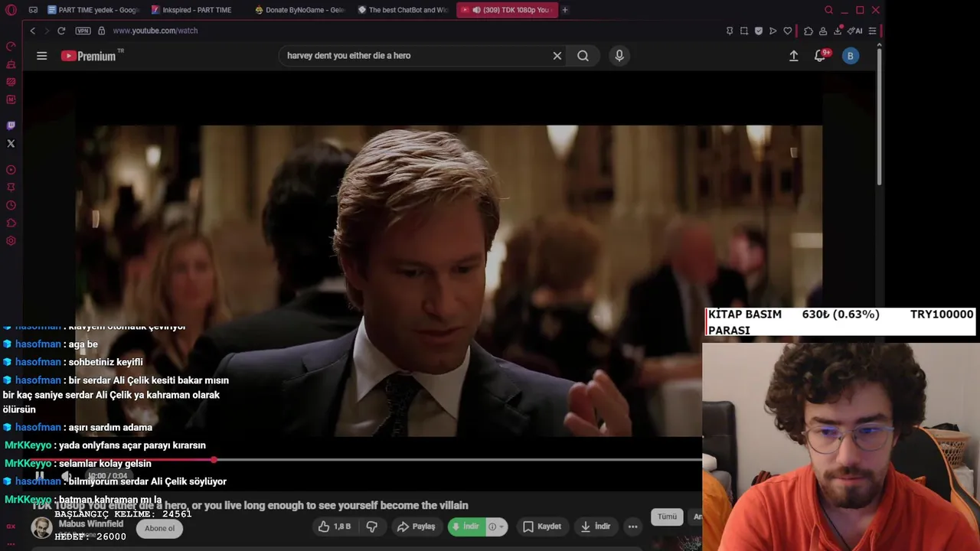Click the video title about becoming the villain
The height and width of the screenshot is (551, 980).
click(x=250, y=505)
